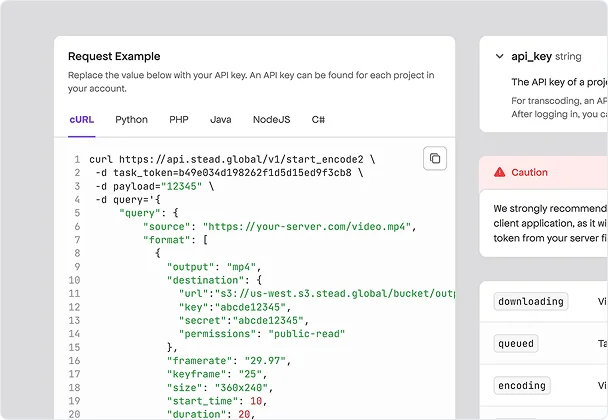Switch to the NodeJS tab
Image resolution: width=608 pixels, height=420 pixels.
(271, 120)
